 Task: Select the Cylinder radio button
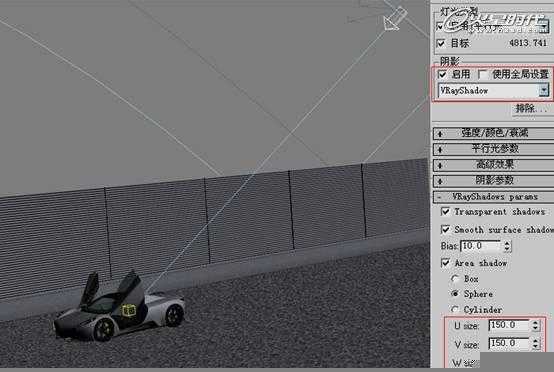coord(455,310)
